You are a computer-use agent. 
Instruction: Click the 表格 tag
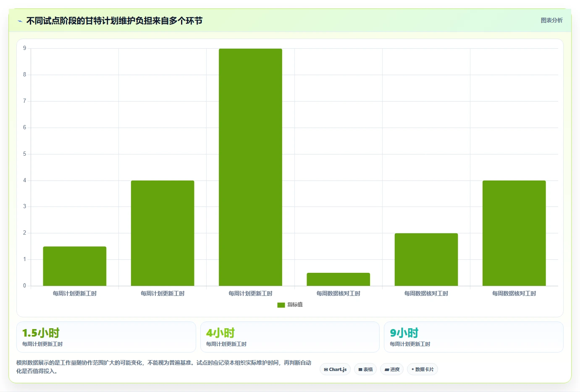(x=365, y=369)
